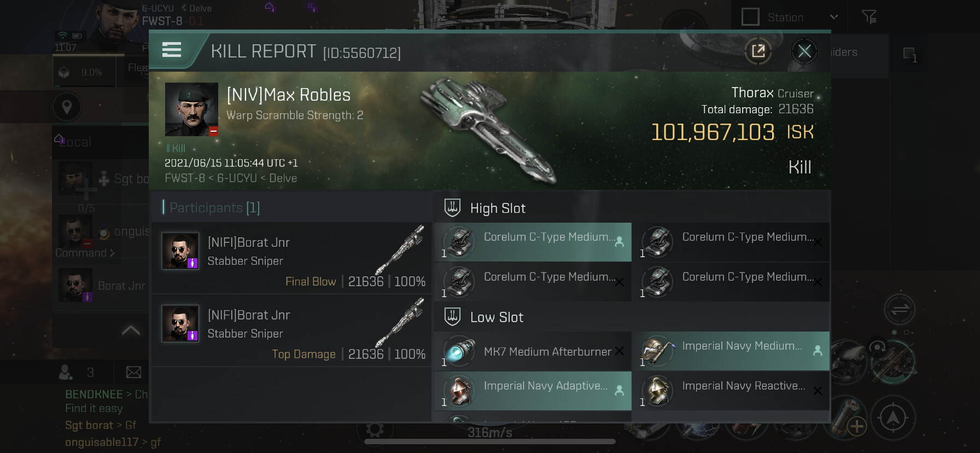
Task: Toggle the Station checkbox
Action: click(750, 17)
